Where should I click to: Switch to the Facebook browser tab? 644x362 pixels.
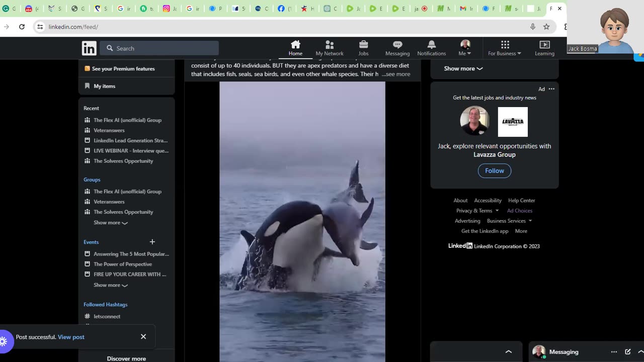coord(284,9)
